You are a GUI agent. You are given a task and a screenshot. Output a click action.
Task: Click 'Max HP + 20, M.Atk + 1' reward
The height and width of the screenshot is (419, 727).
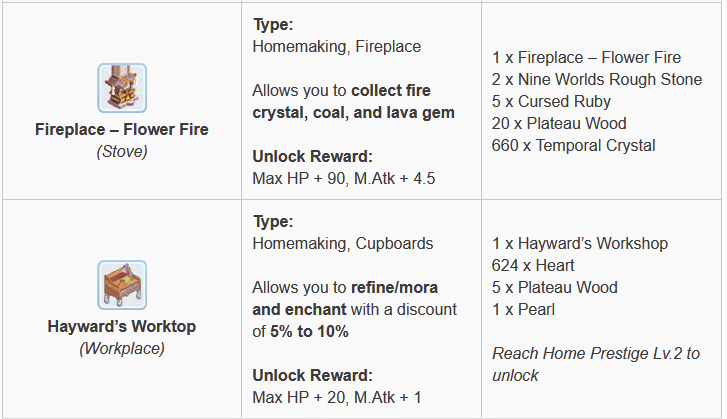(x=337, y=397)
